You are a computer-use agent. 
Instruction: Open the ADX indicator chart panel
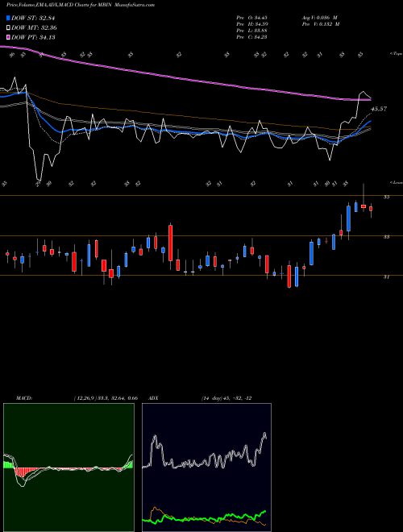tap(206, 468)
